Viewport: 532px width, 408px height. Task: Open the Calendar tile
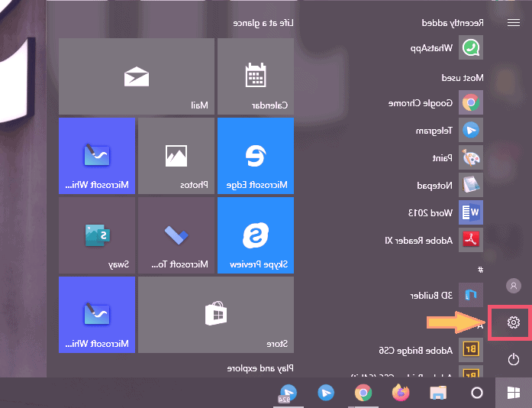point(256,76)
